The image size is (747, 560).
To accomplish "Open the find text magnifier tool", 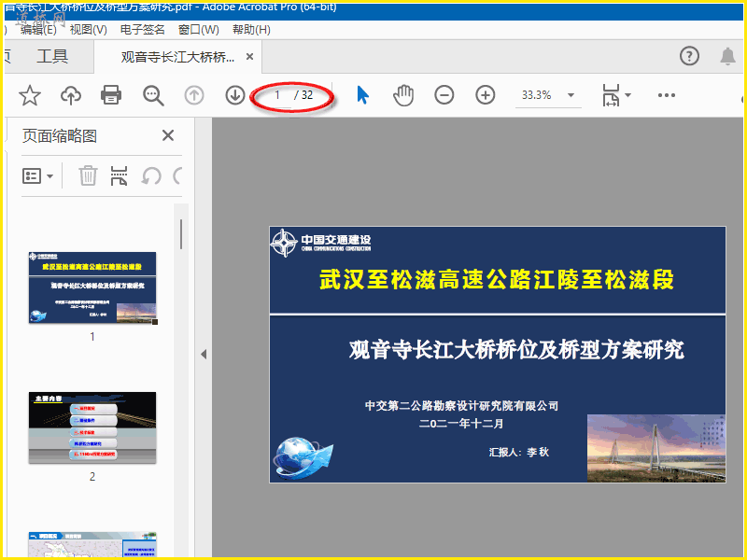I will [x=153, y=95].
